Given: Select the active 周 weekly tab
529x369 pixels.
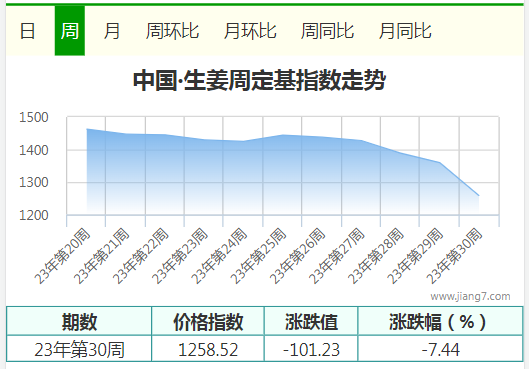Looking at the screenshot, I should [70, 31].
